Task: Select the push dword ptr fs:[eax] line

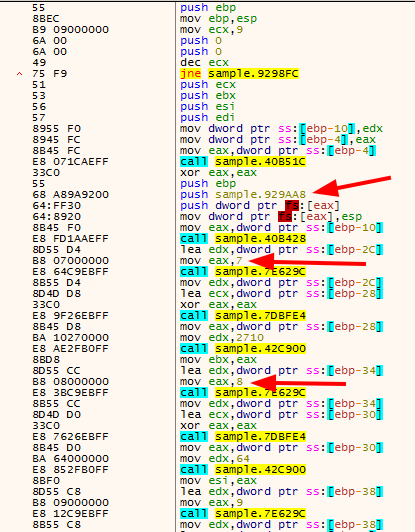Action: tap(260, 206)
